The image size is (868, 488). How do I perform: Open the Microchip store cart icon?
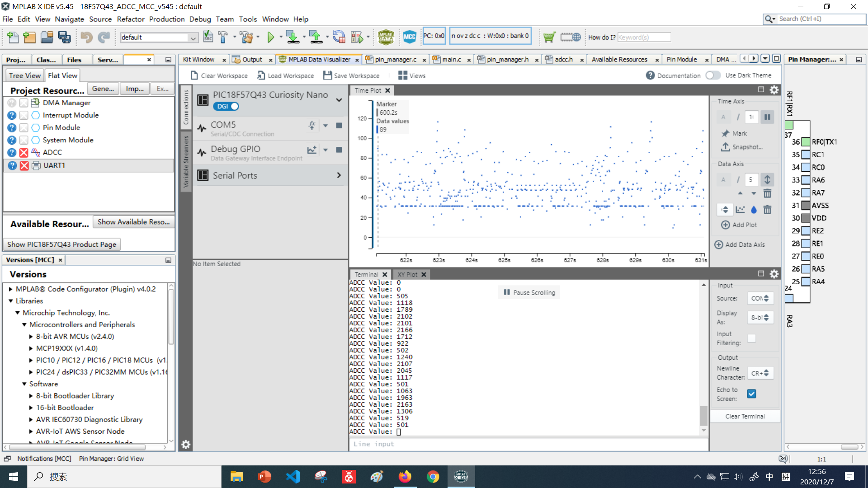[x=549, y=37]
